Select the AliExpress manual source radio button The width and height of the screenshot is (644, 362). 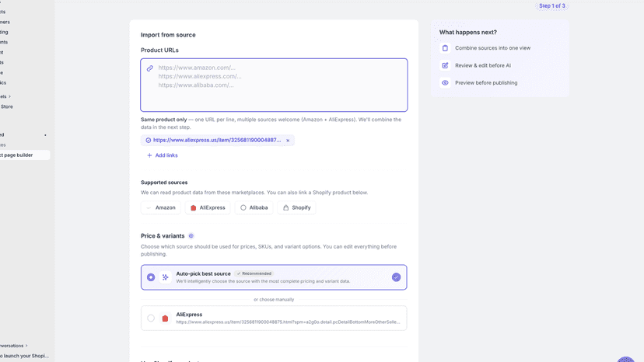[x=151, y=318]
